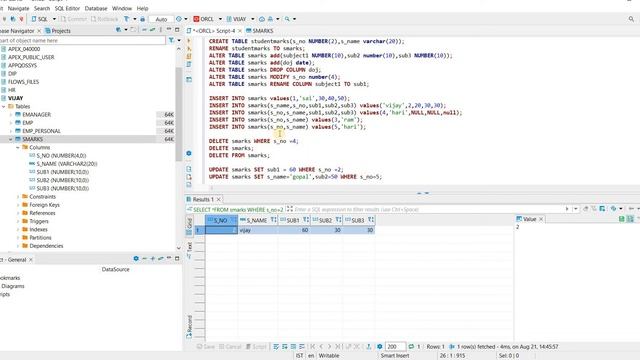640x360 pixels.
Task: Collapse the Tables folder
Action: (4, 106)
